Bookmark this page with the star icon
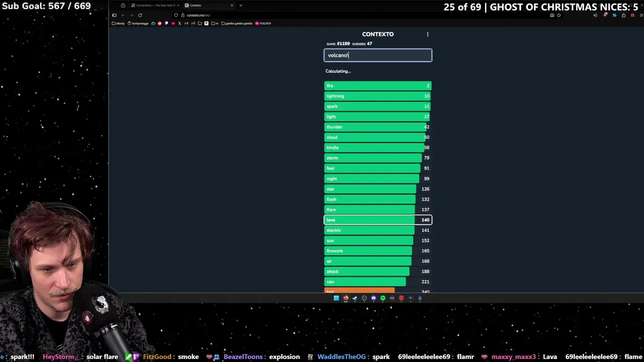This screenshot has height=362, width=644. coord(558,15)
